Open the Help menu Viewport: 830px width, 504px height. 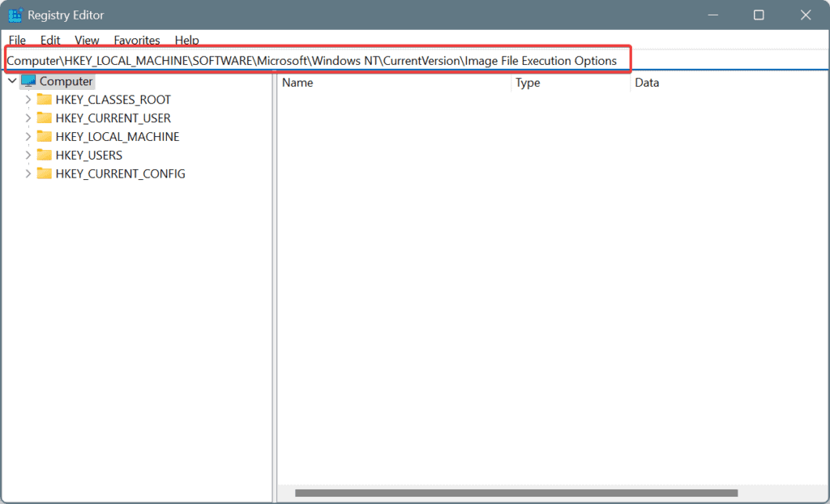pyautogui.click(x=187, y=41)
